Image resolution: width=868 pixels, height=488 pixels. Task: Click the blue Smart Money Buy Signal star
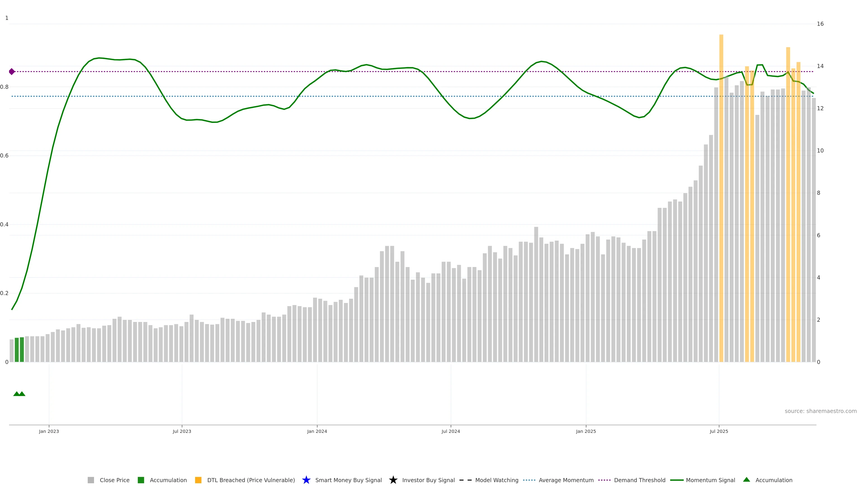[306, 480]
